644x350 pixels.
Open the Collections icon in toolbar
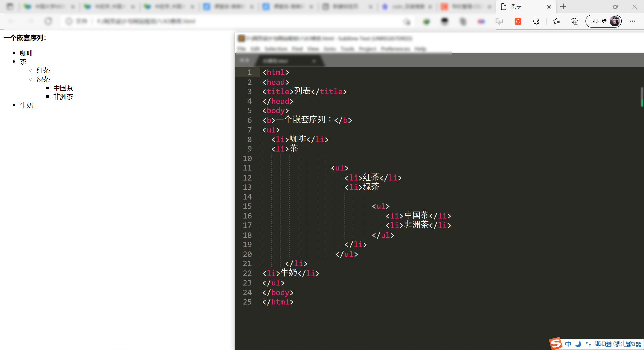tap(575, 21)
